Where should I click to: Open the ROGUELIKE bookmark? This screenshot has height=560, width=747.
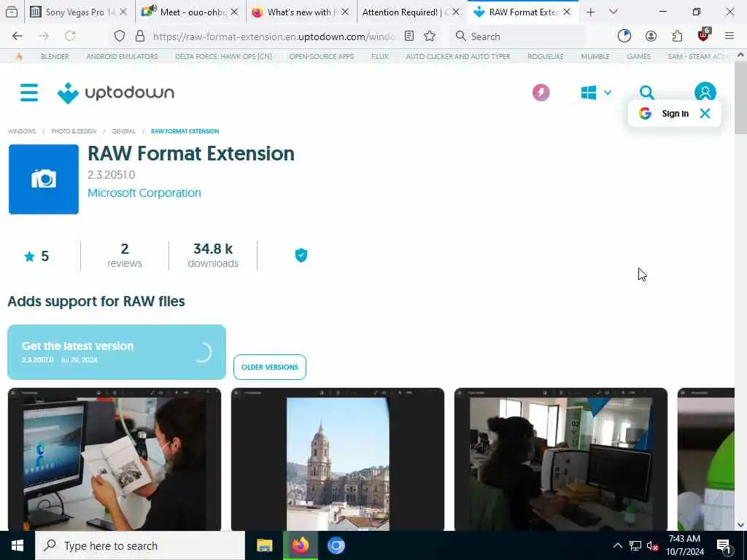tap(546, 57)
